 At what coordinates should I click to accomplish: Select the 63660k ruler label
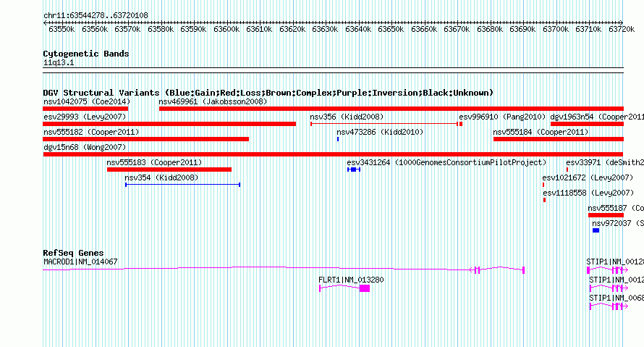coord(424,30)
